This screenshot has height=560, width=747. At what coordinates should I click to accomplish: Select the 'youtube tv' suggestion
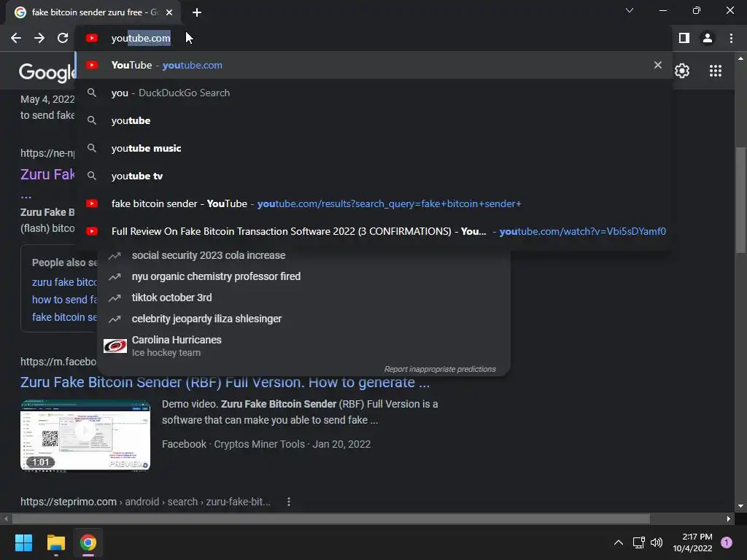click(374, 176)
